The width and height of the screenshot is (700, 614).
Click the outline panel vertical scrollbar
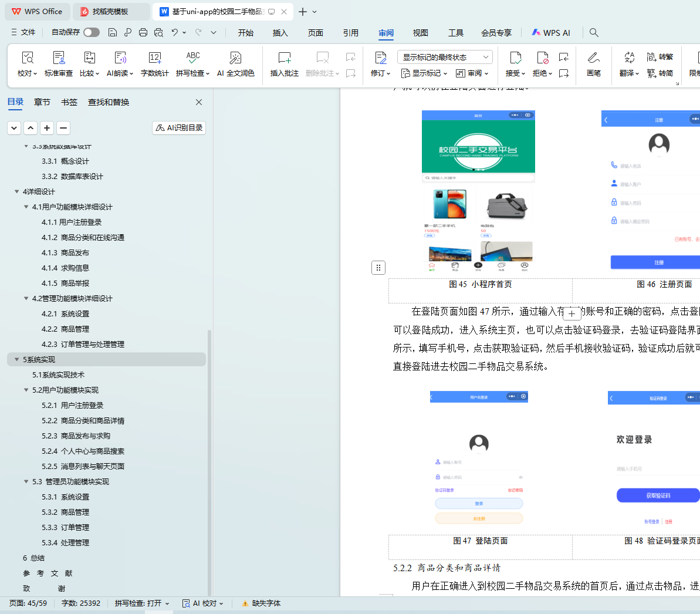click(x=209, y=458)
